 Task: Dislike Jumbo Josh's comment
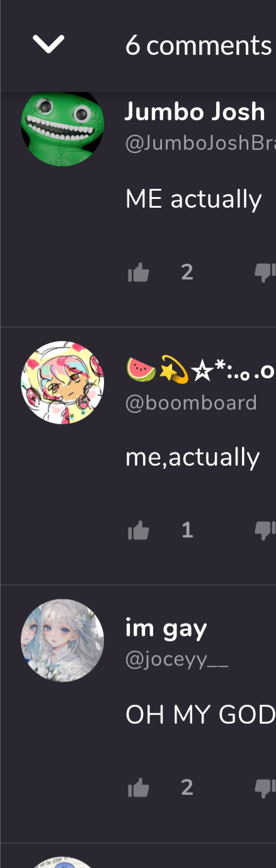(265, 273)
